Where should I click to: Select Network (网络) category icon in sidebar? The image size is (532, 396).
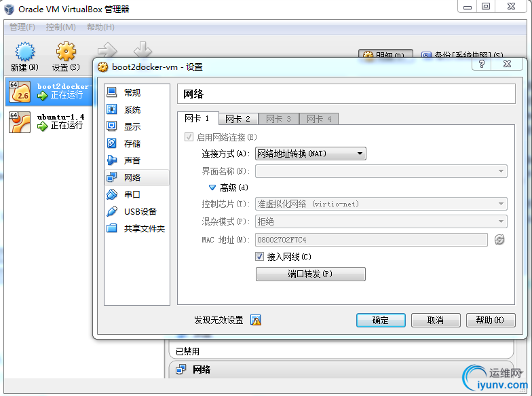click(112, 177)
